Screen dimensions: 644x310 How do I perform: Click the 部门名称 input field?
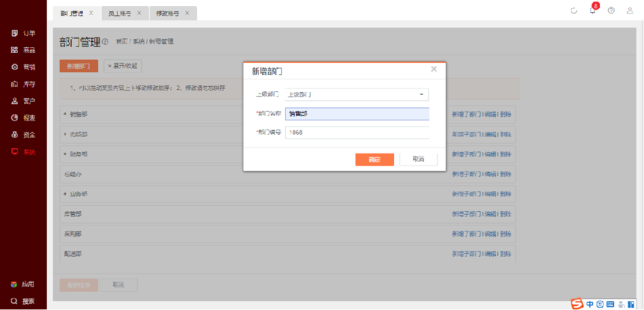tap(356, 114)
